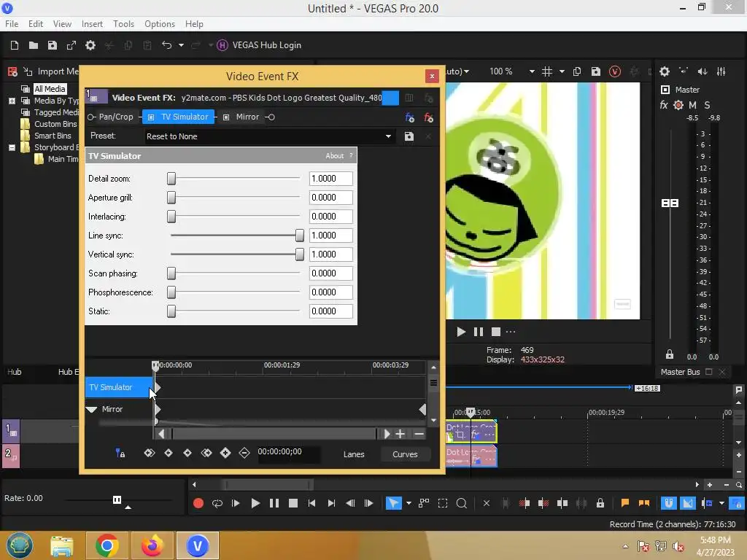
Task: Toggle Sync Cursor lock icon in keyframe bar
Action: coord(120,453)
